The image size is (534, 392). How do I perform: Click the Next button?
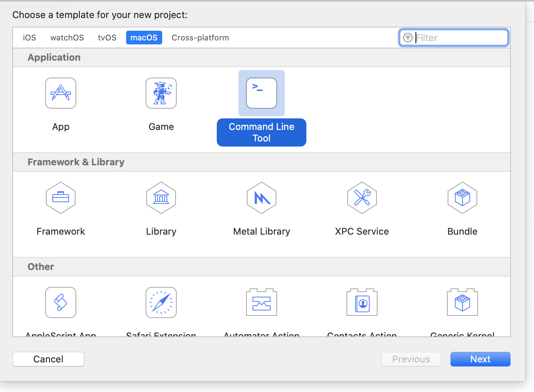(480, 359)
